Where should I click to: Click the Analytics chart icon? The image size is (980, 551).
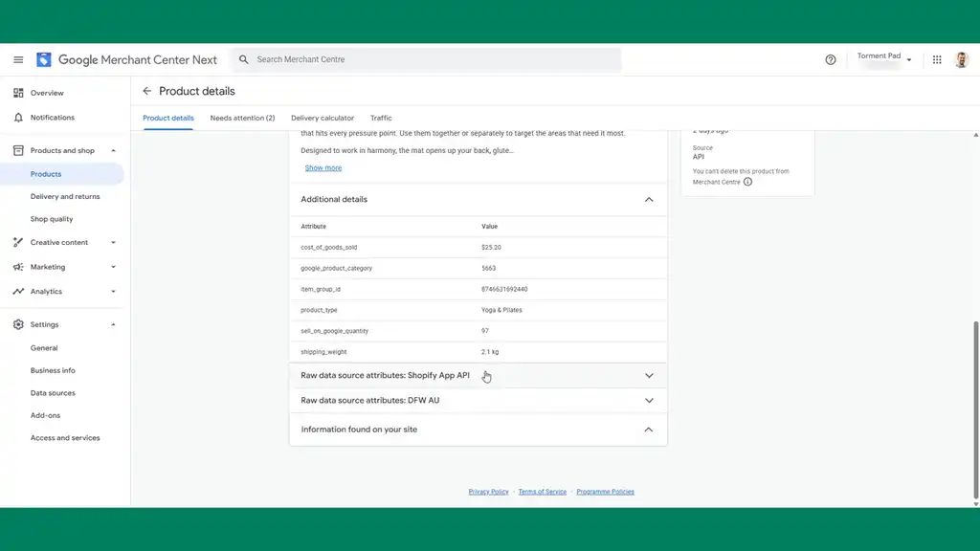[x=18, y=291]
